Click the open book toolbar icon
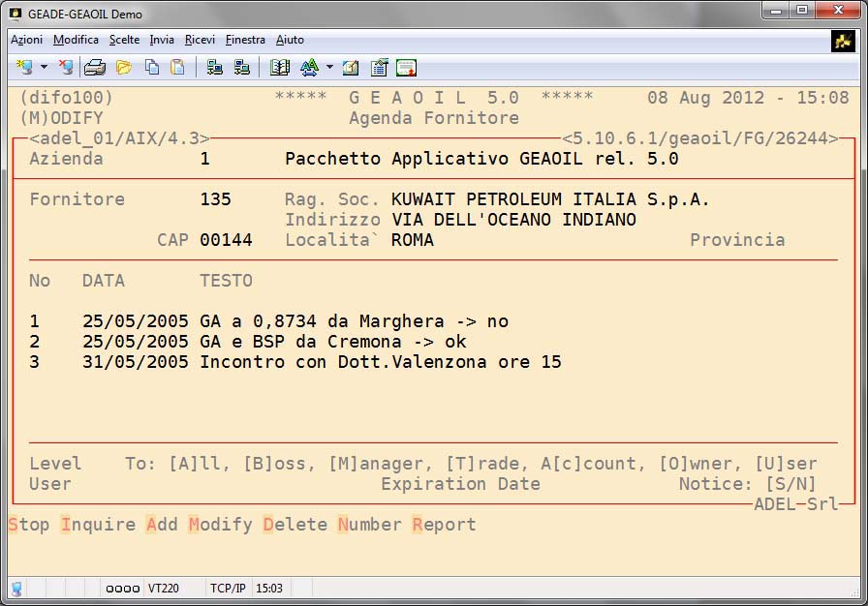Viewport: 868px width, 606px height. coord(280,67)
